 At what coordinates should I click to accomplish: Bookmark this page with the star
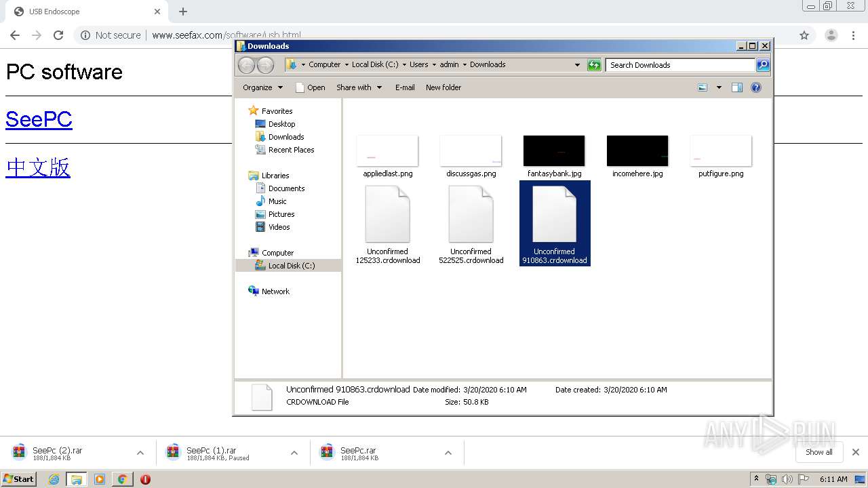[804, 35]
